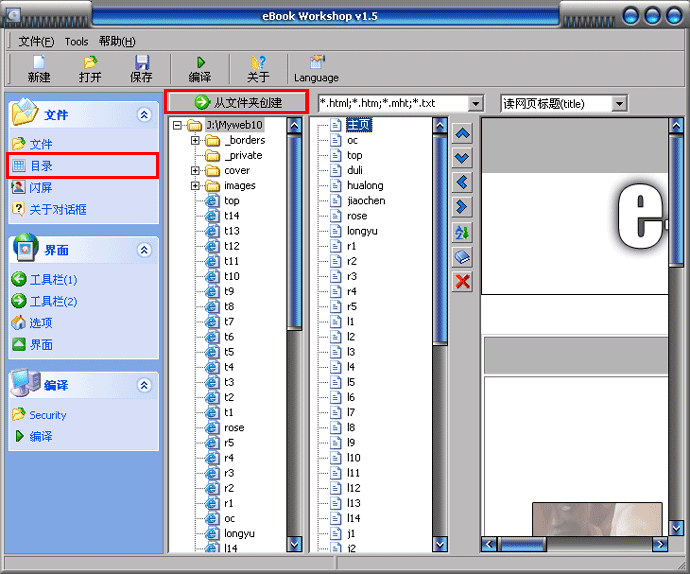Screen dimensions: 690x574
Task: Open the 读网页标题(title) dropdown
Action: 619,103
